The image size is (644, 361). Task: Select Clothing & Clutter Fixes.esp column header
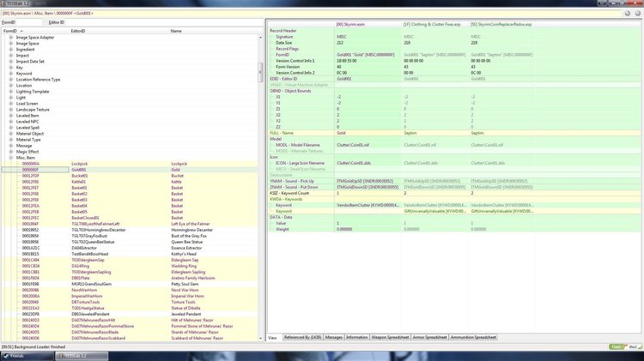435,25
